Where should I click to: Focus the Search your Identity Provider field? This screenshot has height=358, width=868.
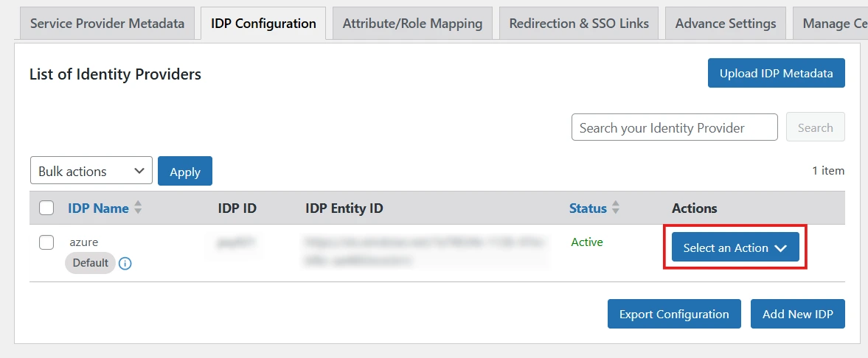674,127
